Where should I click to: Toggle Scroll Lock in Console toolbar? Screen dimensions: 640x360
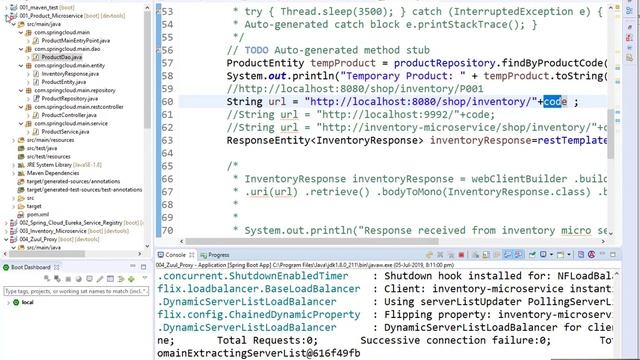tap(485, 255)
